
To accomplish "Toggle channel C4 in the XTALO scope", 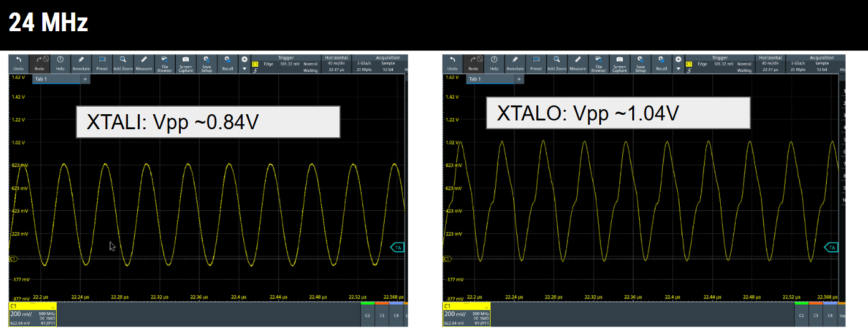I will [x=829, y=315].
